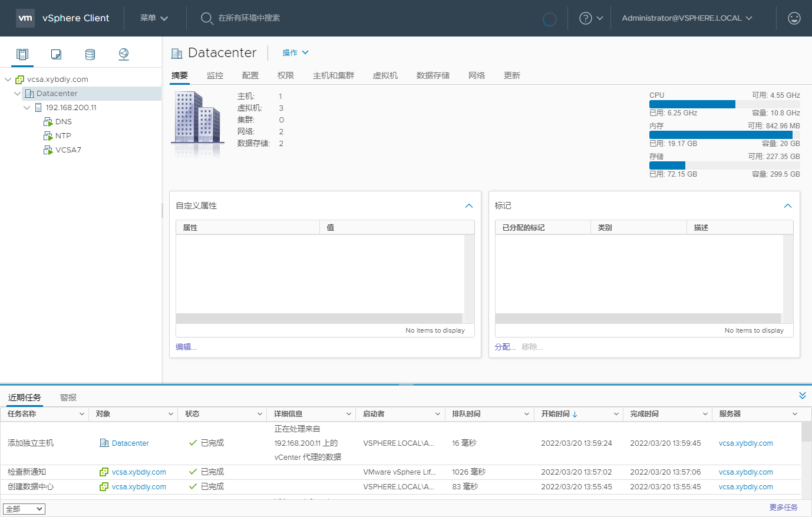Collapse the 标记 panel with its chevron

[788, 206]
